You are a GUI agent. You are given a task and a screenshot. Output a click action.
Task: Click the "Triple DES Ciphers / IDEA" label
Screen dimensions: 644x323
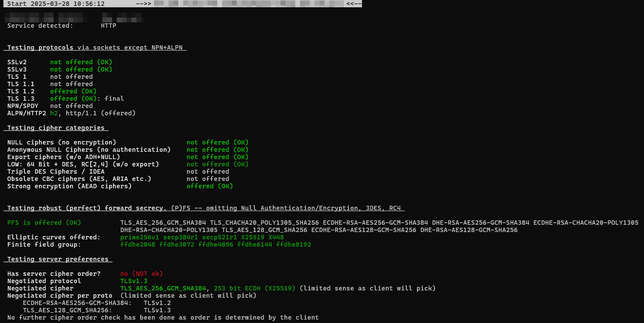(x=56, y=172)
